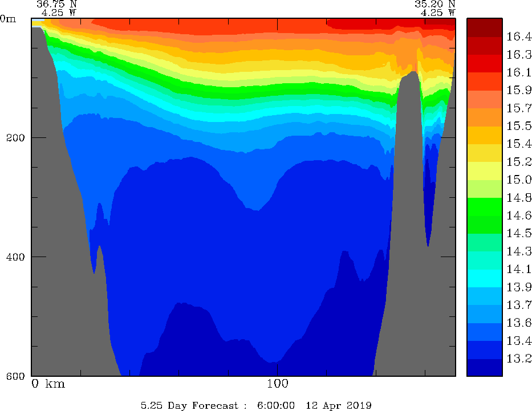Click the '4.25 W' label under 36.75 N
The height and width of the screenshot is (411, 532).
[59, 13]
